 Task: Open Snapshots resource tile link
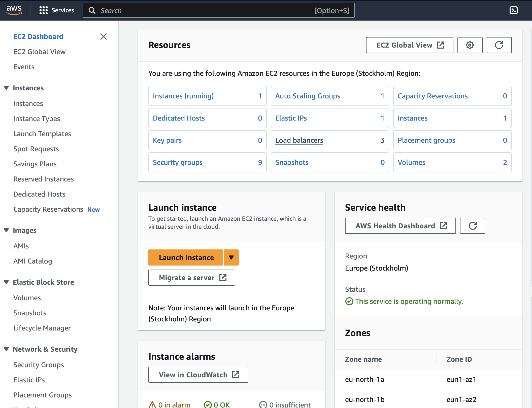pos(292,162)
